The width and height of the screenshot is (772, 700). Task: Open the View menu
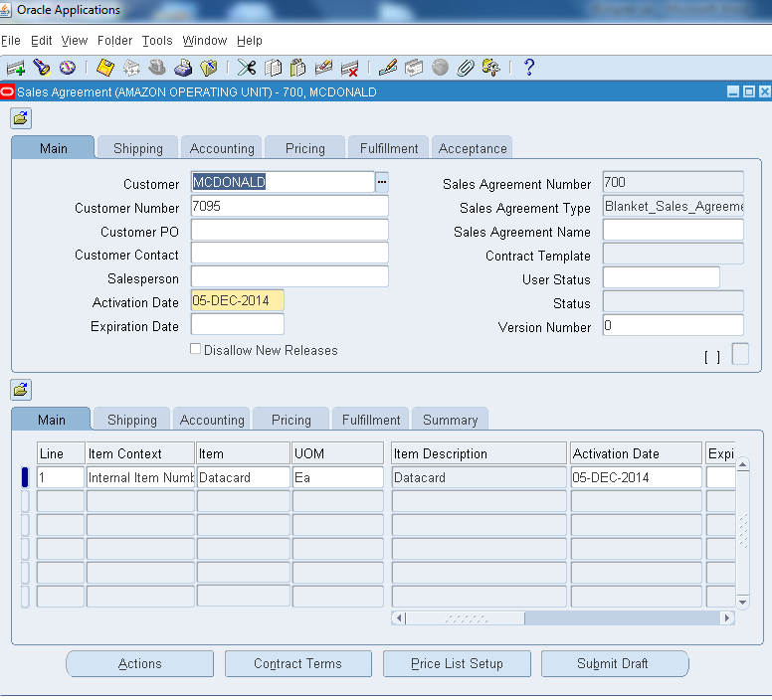tap(75, 41)
